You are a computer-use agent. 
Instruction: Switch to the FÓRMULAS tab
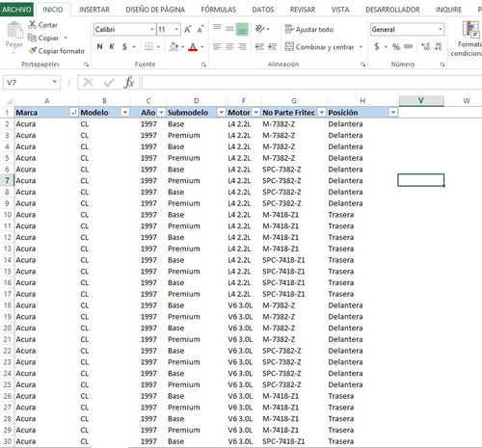(x=219, y=10)
